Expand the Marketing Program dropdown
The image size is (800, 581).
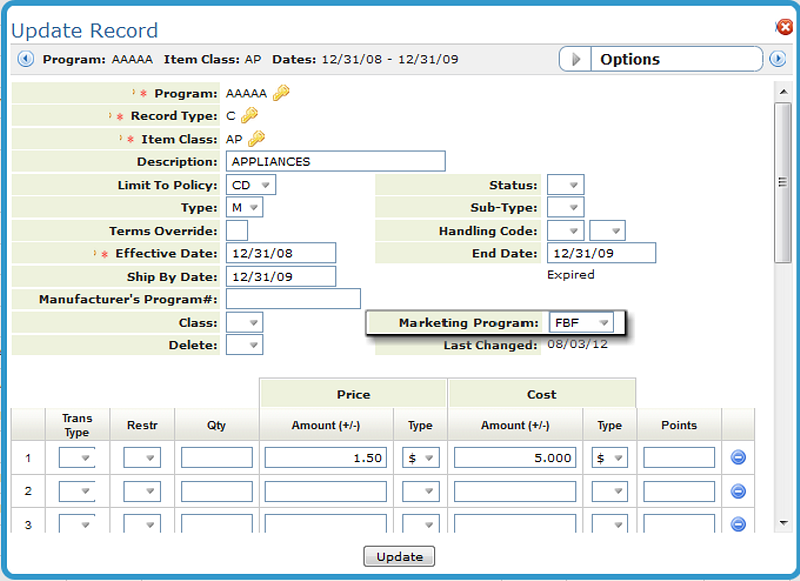581,323
